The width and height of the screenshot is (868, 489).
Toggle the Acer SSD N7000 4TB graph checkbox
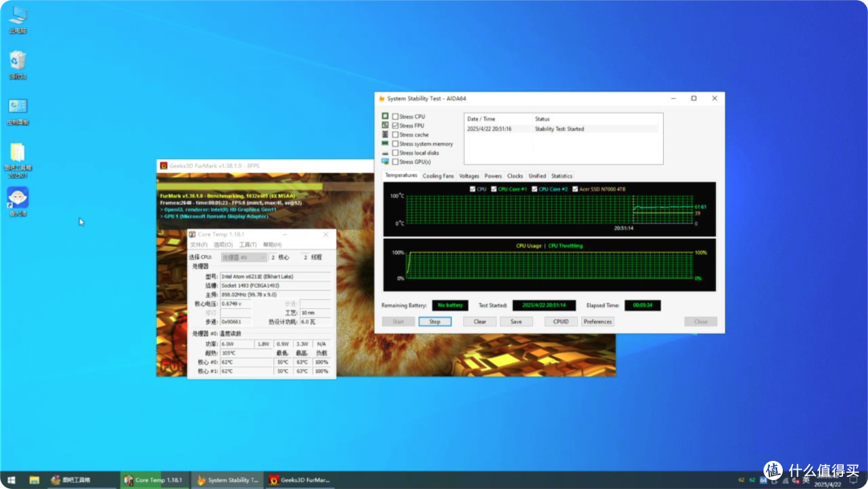(575, 189)
